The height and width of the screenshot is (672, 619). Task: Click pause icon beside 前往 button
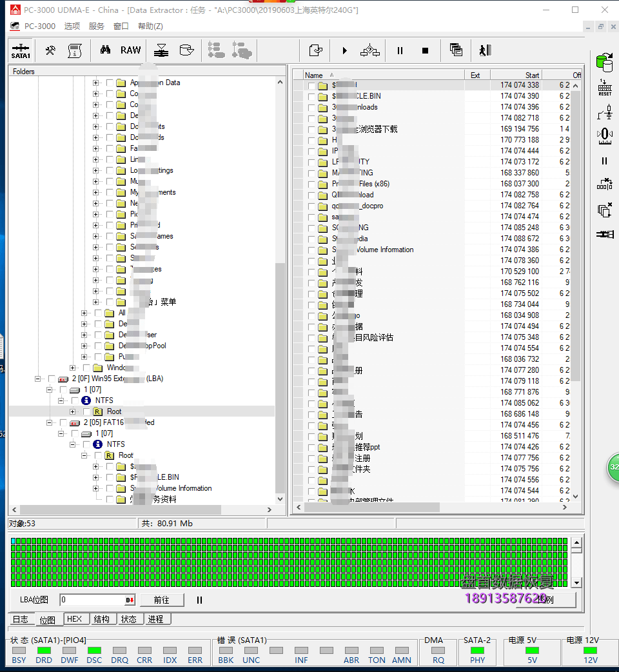pos(199,600)
